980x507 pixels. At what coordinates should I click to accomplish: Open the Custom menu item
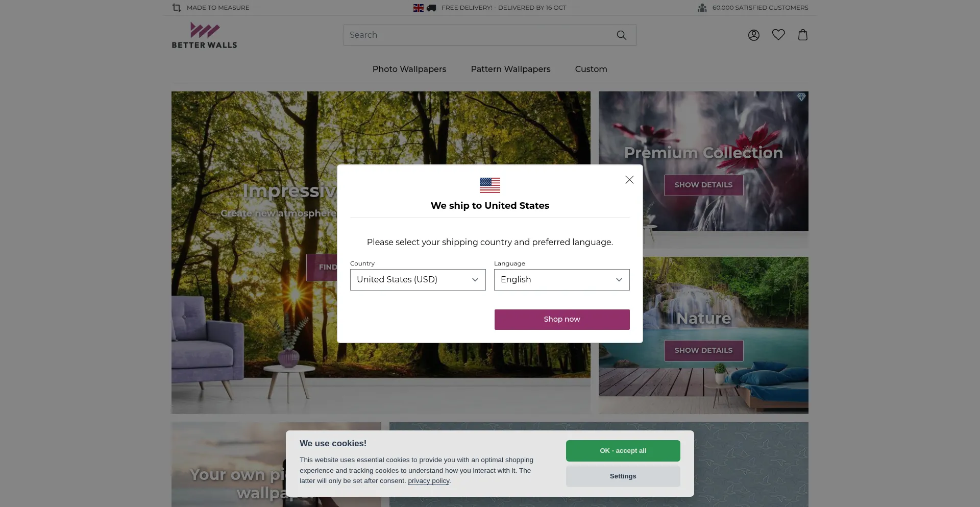(x=591, y=69)
